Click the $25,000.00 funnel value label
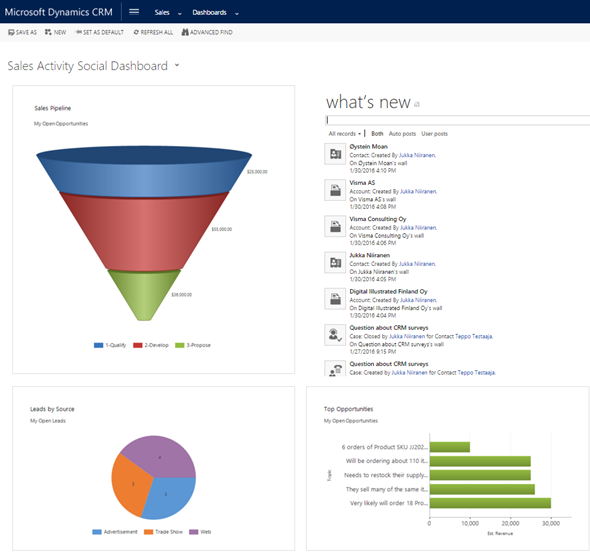The image size is (590, 552). [x=257, y=172]
